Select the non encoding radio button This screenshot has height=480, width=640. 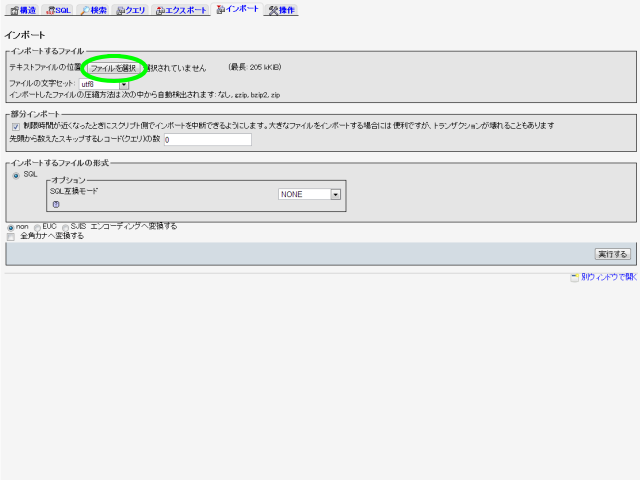11,228
